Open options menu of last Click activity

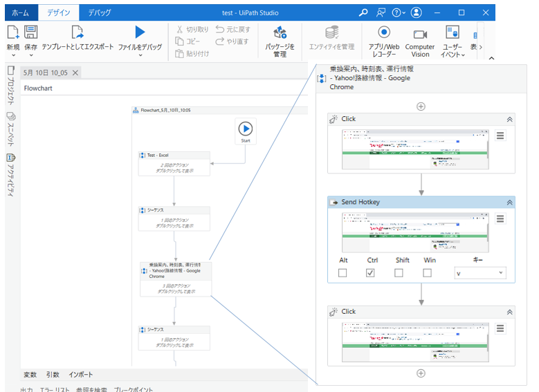500,328
